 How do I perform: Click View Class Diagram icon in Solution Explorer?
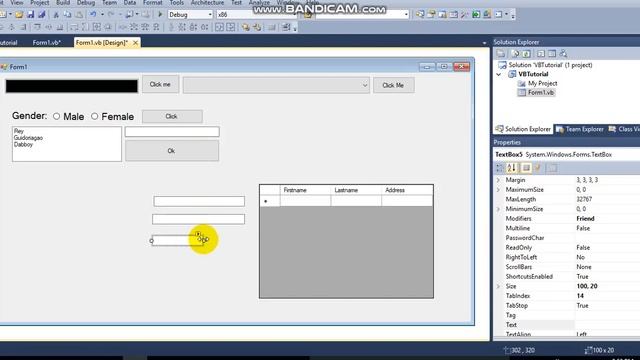[x=563, y=53]
